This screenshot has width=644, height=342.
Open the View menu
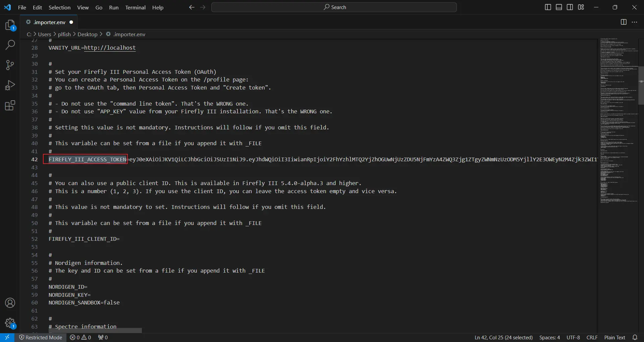83,7
